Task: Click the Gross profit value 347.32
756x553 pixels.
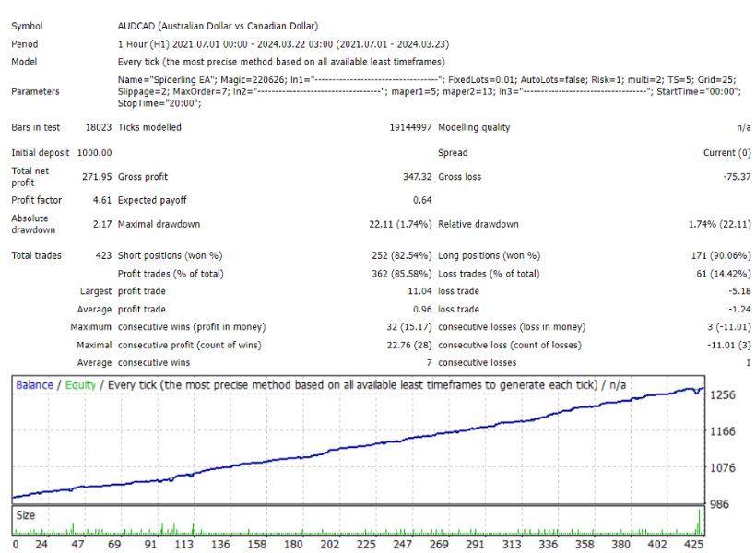Action: tap(417, 177)
